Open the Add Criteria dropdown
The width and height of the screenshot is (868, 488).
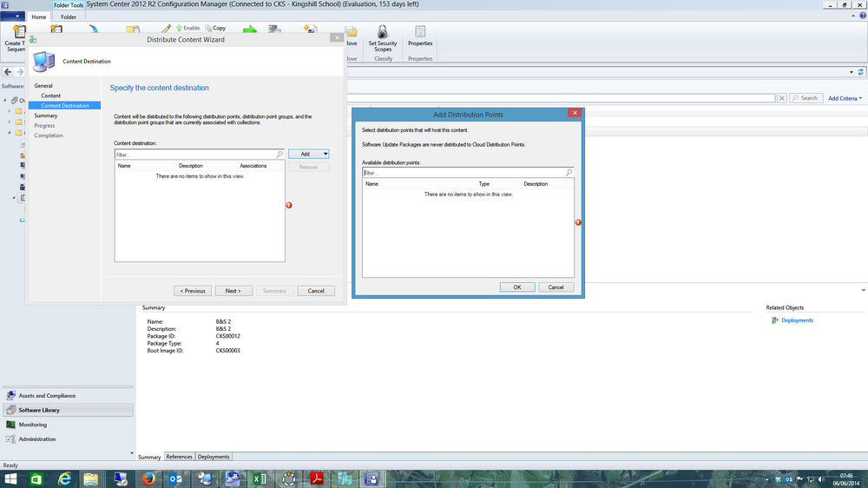click(845, 98)
